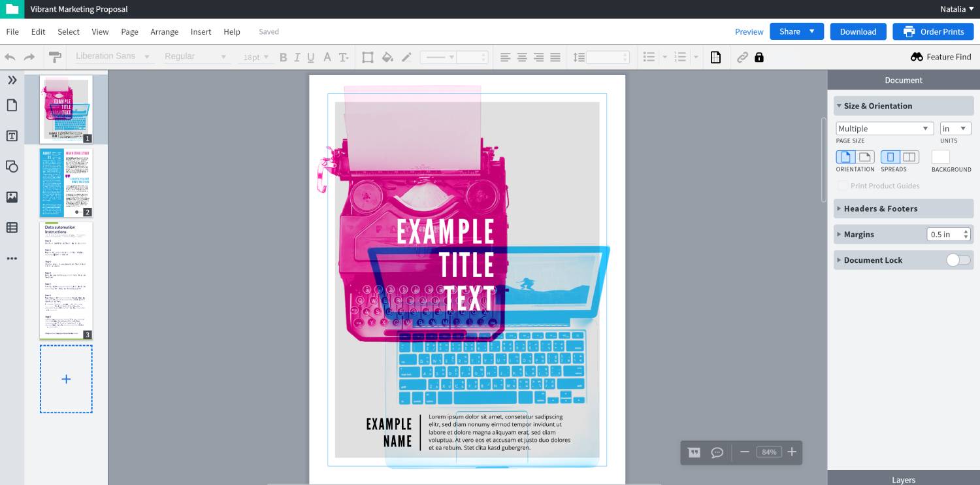Open the Page Size dropdown
This screenshot has width=980, height=485.
point(884,129)
